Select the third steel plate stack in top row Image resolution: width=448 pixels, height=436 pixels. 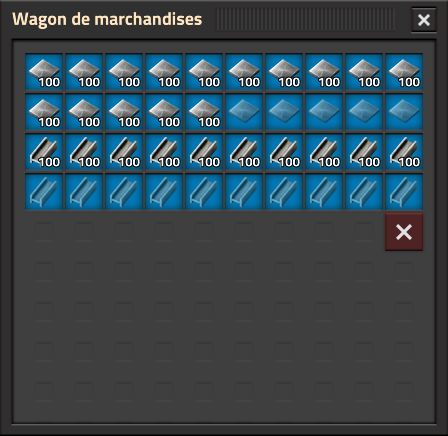(x=124, y=72)
